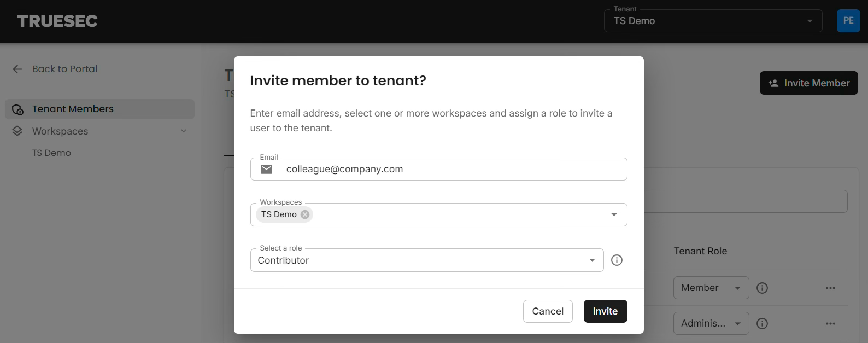Click the Tenant Members sidebar icon
The image size is (868, 343).
click(17, 109)
